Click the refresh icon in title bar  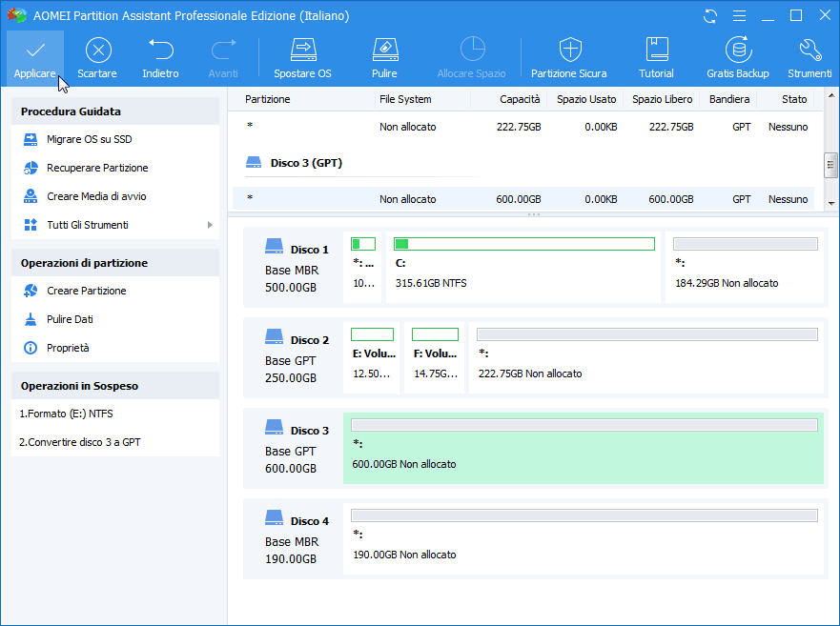tap(710, 16)
